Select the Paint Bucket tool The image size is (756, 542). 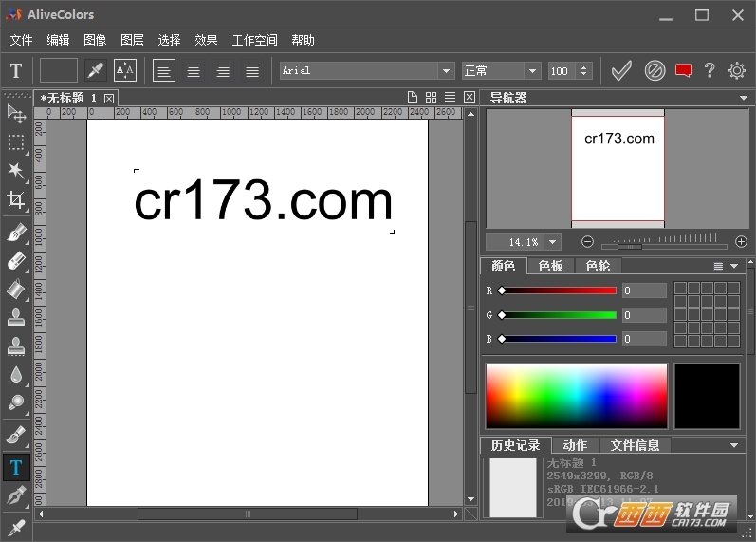[16, 290]
